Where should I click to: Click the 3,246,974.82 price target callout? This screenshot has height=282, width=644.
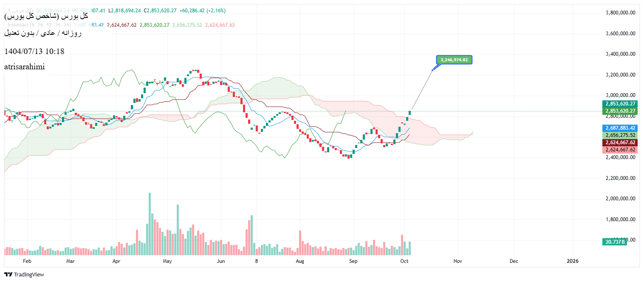pyautogui.click(x=454, y=60)
